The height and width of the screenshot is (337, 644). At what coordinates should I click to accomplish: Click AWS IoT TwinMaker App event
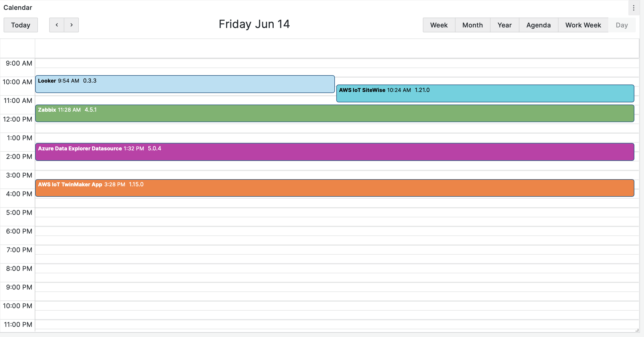point(334,188)
